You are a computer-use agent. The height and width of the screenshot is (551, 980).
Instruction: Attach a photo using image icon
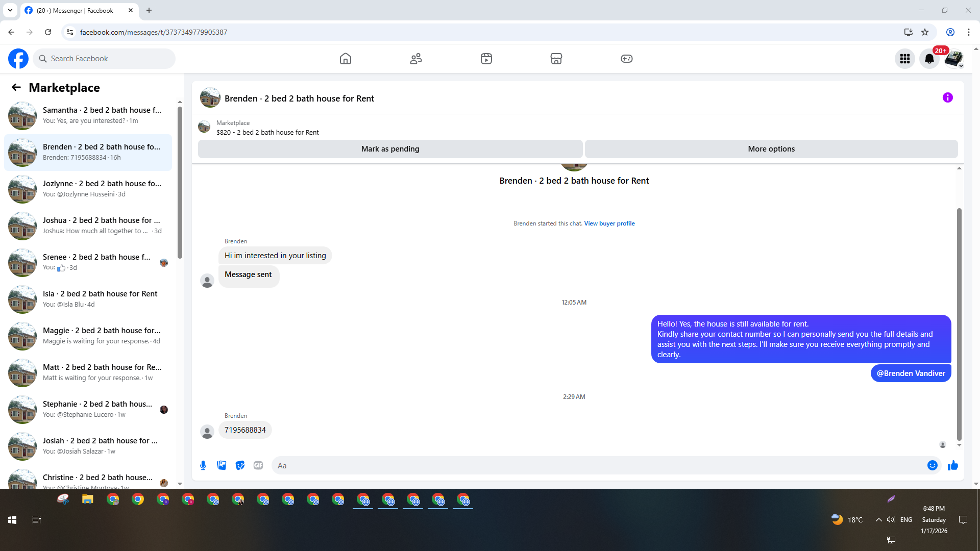[222, 465]
